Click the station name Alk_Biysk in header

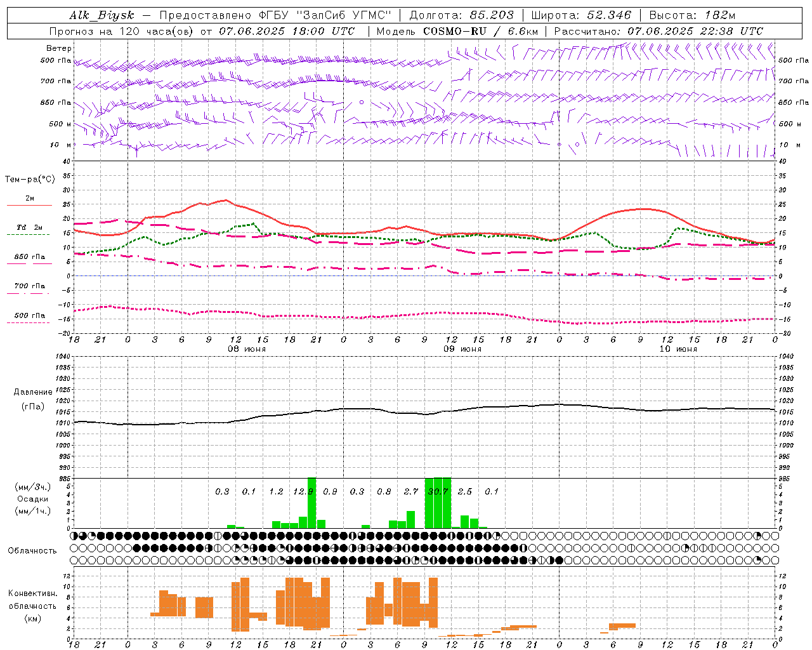(x=101, y=15)
